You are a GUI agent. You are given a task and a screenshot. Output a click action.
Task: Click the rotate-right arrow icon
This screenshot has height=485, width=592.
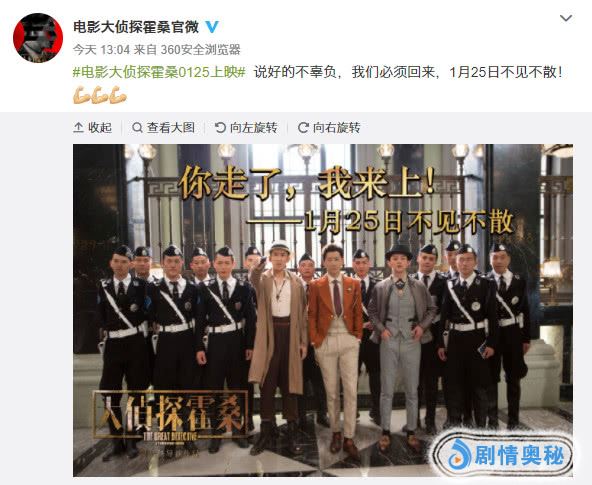coord(303,128)
